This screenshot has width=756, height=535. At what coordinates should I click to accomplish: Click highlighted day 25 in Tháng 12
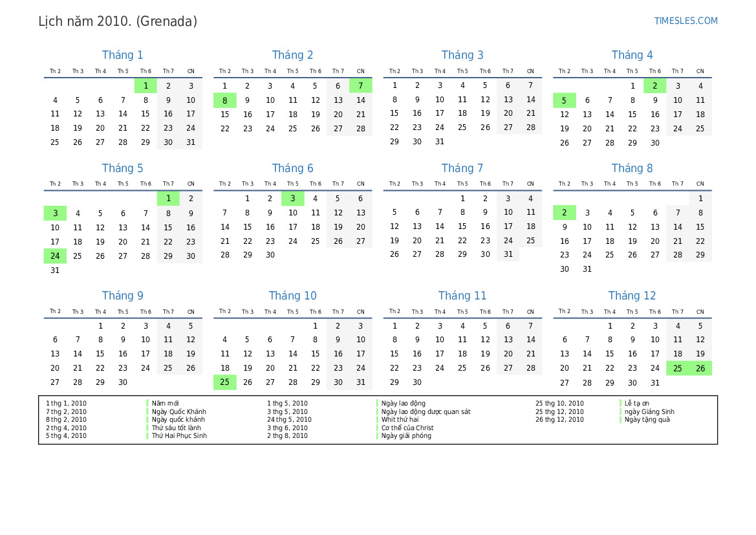pos(677,368)
